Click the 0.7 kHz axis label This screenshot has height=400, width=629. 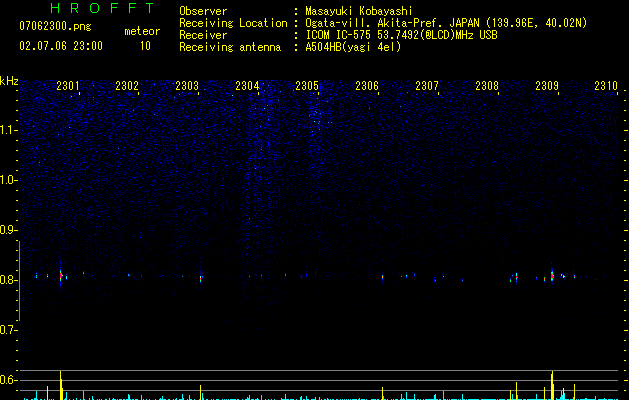click(x=9, y=330)
